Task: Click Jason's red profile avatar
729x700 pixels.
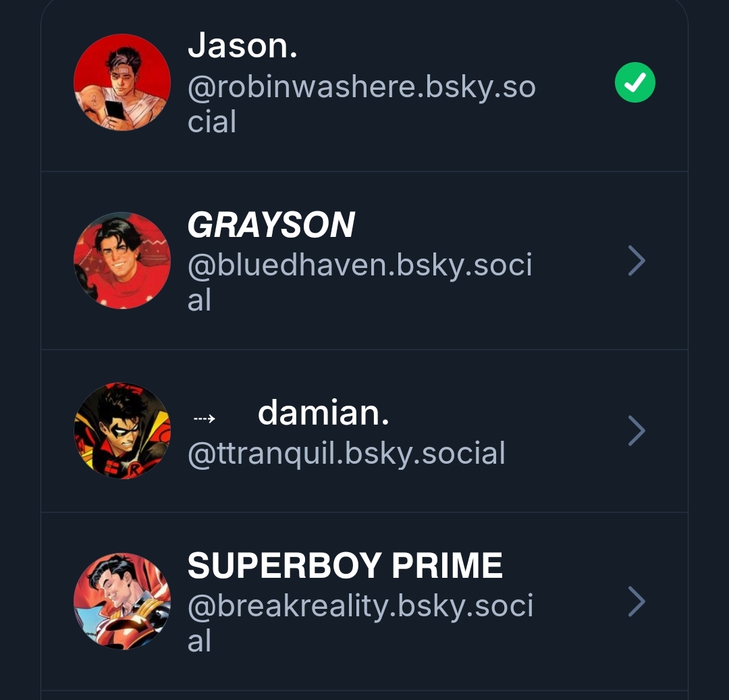Action: (122, 82)
